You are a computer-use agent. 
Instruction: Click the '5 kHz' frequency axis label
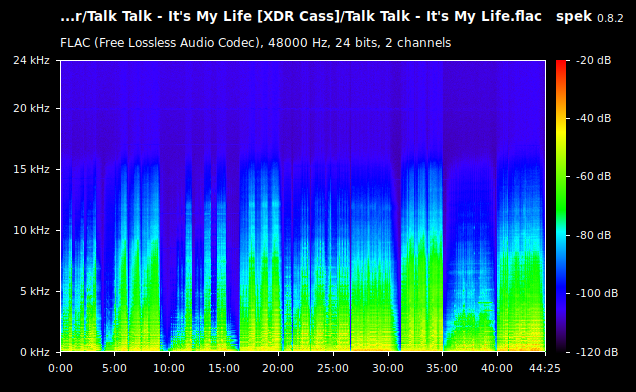click(x=35, y=291)
